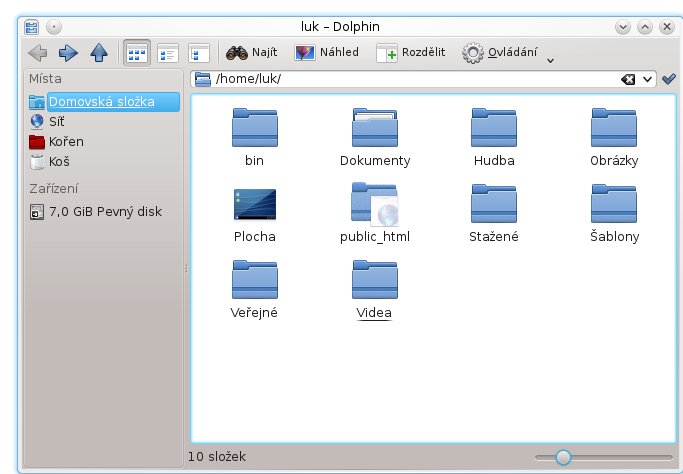Image resolution: width=683 pixels, height=474 pixels.
Task: Click the Forward navigation arrow
Action: pyautogui.click(x=68, y=52)
